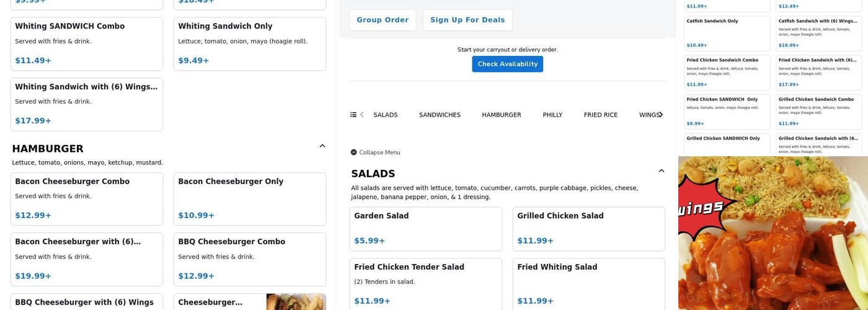Collapse the SALADS section chevron

(661, 171)
